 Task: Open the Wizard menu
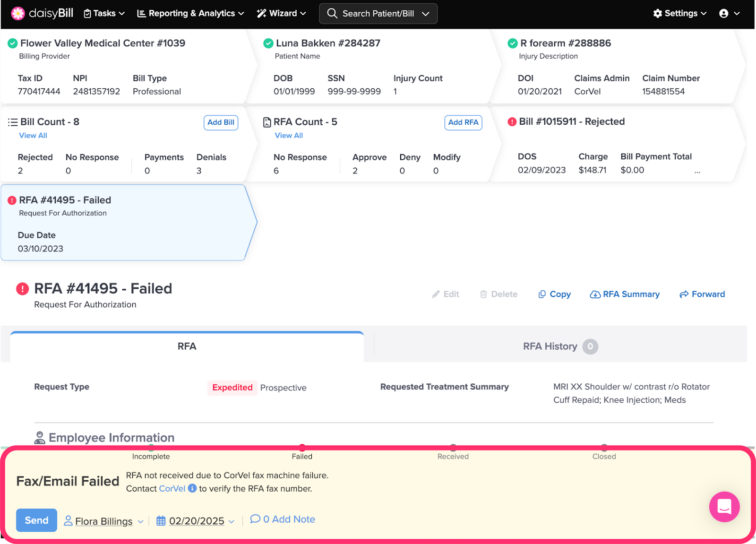coord(281,13)
